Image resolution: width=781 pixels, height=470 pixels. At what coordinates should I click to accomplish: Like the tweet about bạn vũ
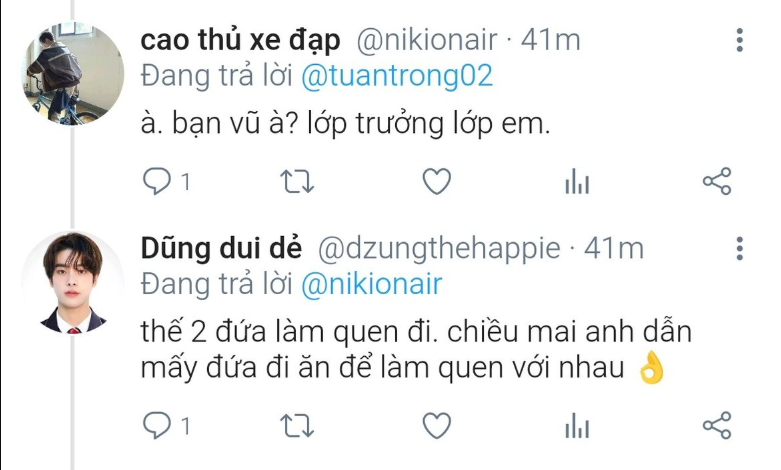(x=437, y=181)
